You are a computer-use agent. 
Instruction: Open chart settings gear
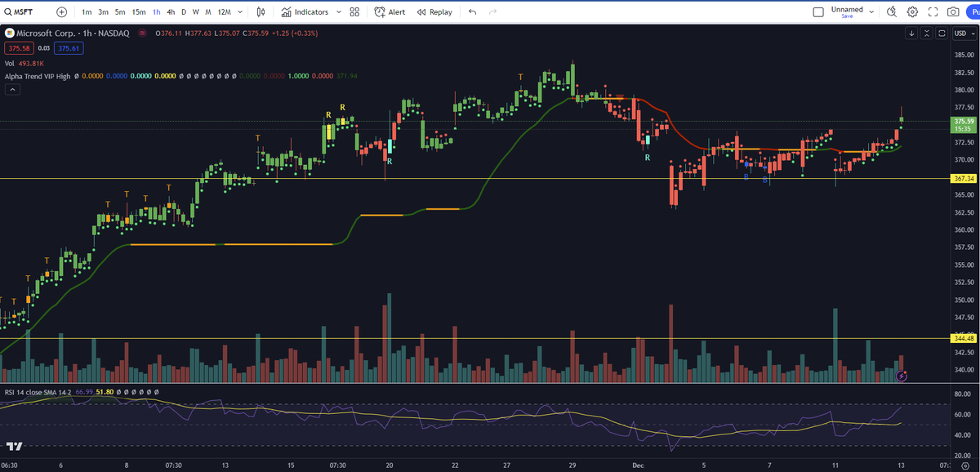point(912,12)
